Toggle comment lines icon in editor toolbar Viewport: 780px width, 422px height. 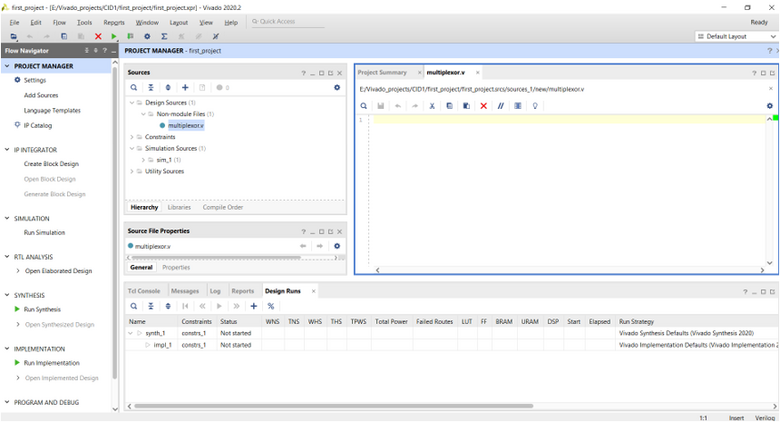500,106
